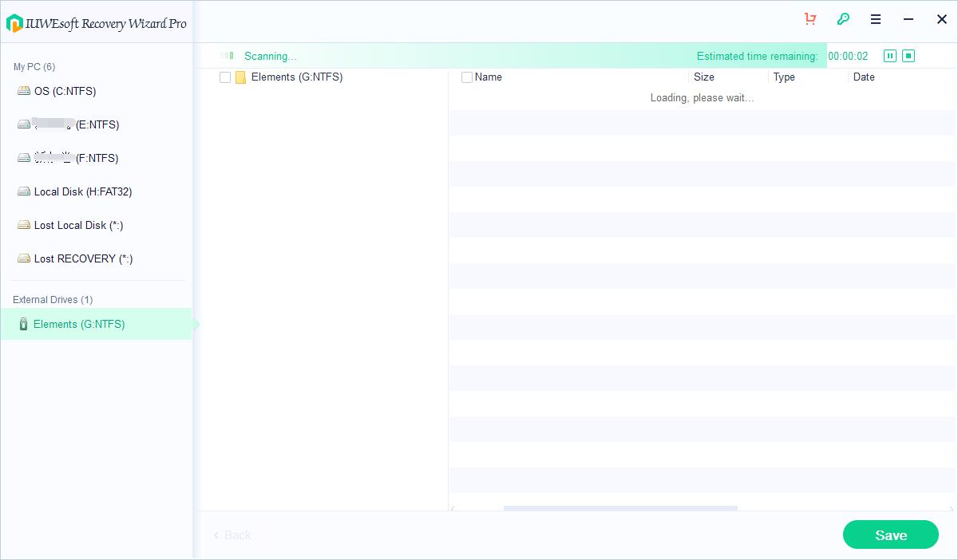The height and width of the screenshot is (560, 958).
Task: Click the Estimated time remaining label
Action: pos(757,56)
